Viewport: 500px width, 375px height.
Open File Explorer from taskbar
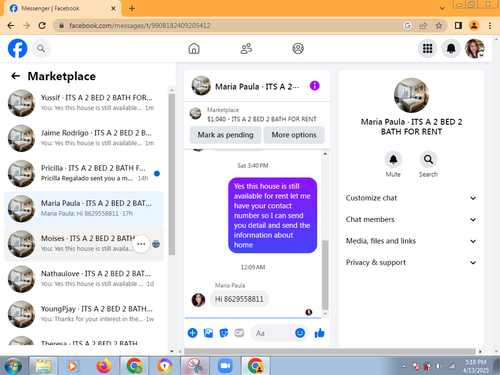pyautogui.click(x=44, y=366)
